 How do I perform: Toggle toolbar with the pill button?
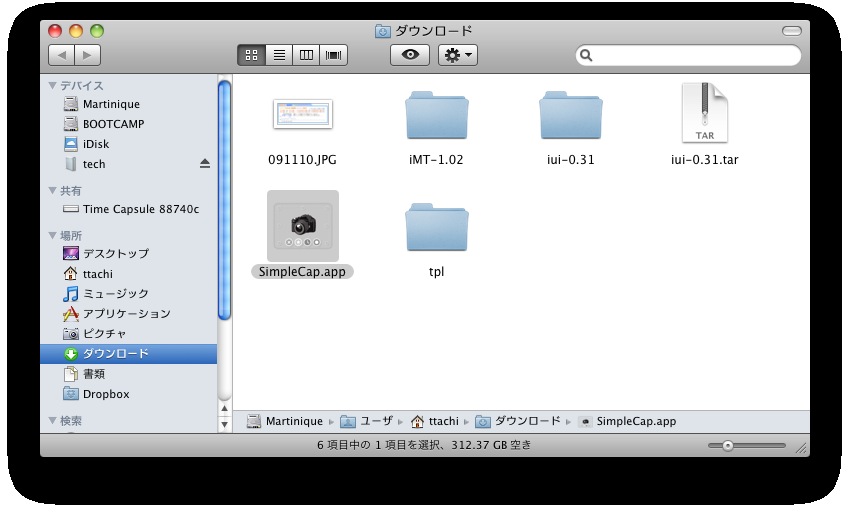[x=791, y=31]
